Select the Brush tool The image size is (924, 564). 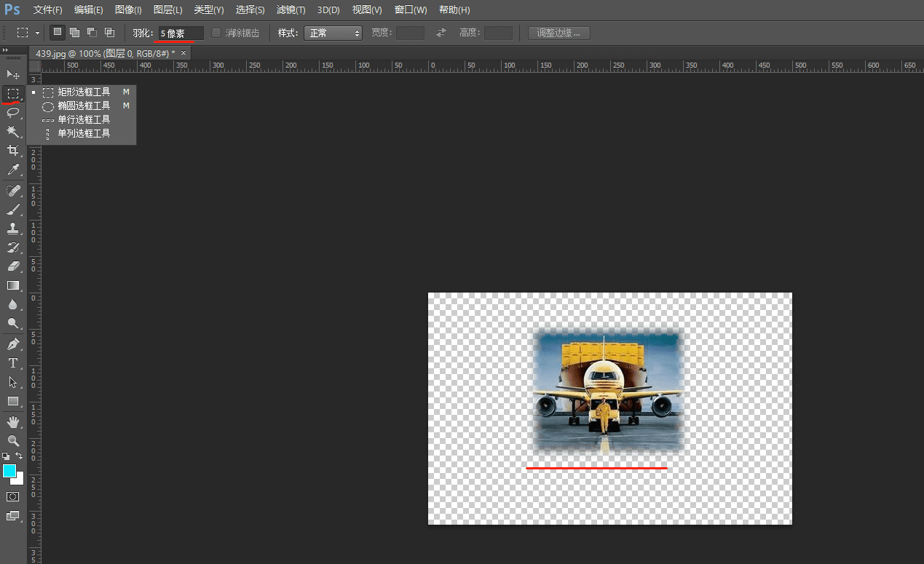13,210
